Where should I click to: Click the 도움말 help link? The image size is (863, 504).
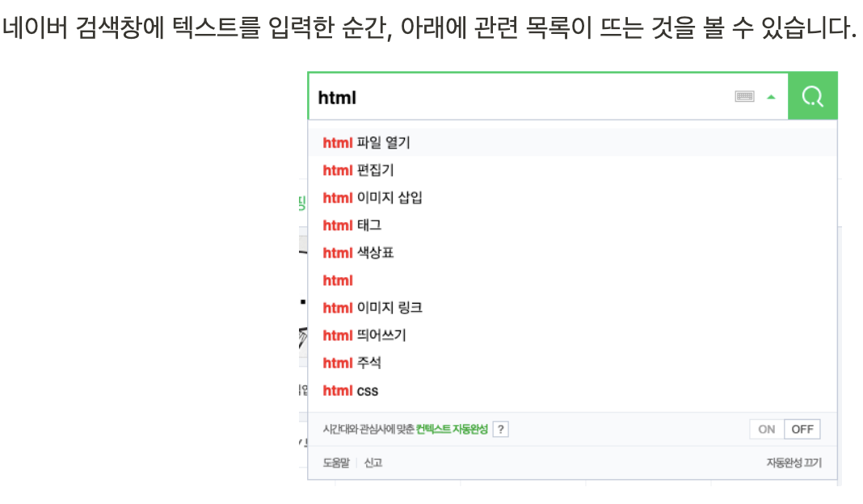tap(336, 463)
